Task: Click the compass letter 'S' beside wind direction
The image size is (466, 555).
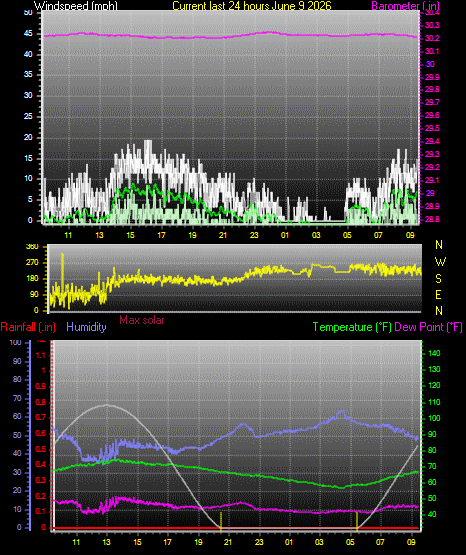Action: click(438, 279)
